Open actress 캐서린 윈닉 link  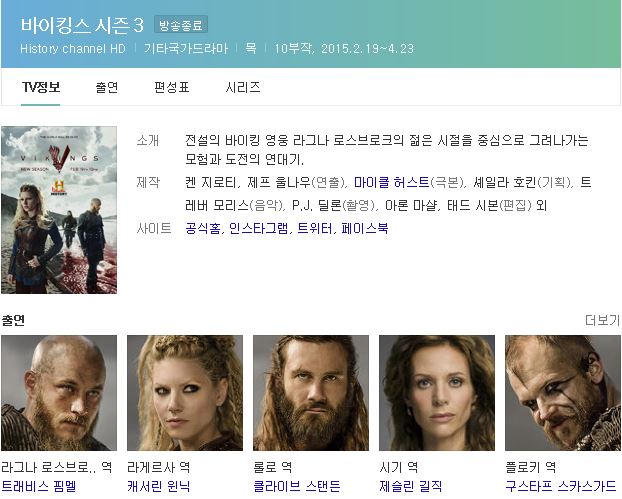(159, 486)
